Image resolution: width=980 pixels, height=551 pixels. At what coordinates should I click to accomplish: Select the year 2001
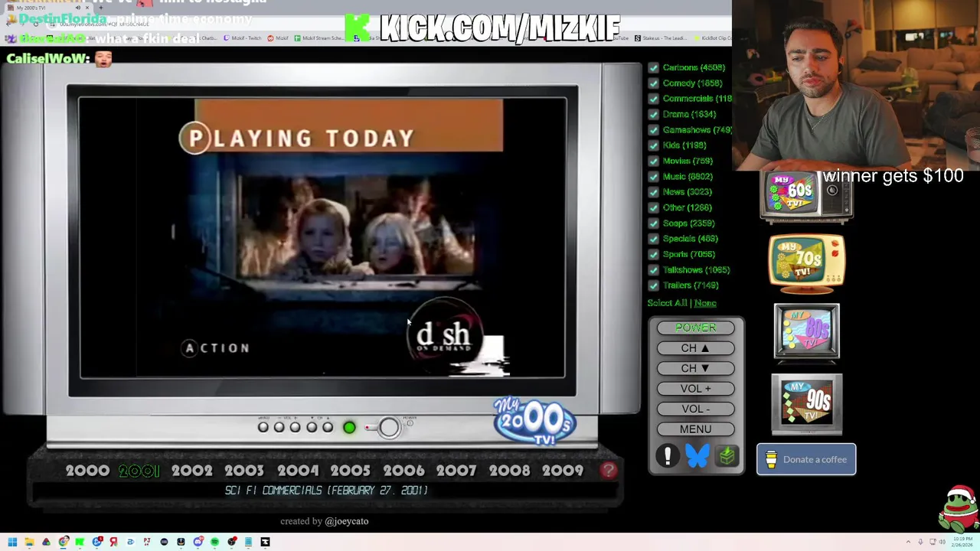pos(139,471)
